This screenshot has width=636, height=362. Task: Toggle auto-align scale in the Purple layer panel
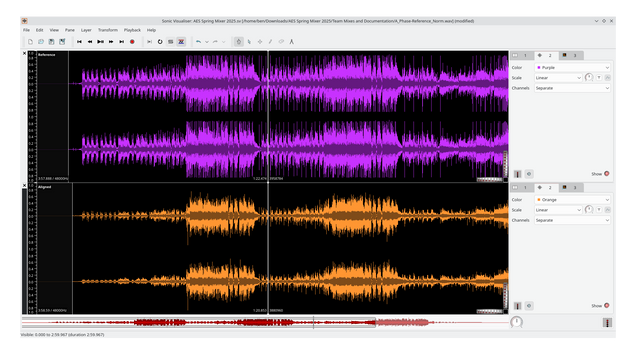608,78
